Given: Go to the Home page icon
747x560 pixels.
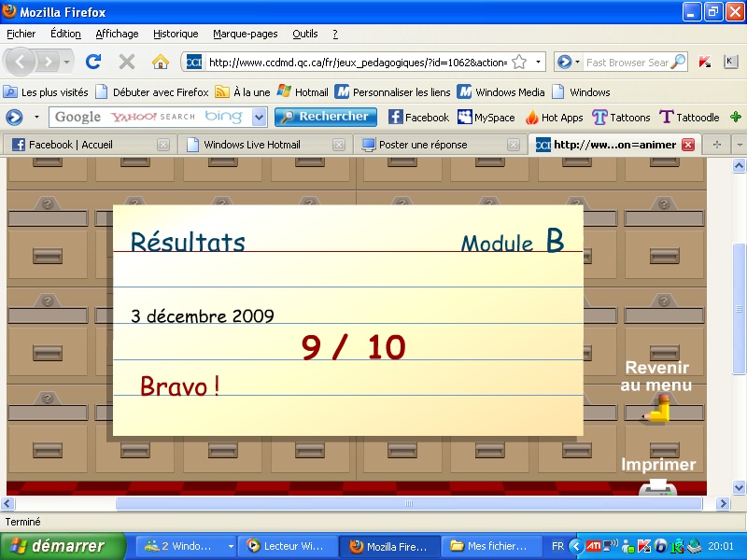Looking at the screenshot, I should (x=160, y=62).
